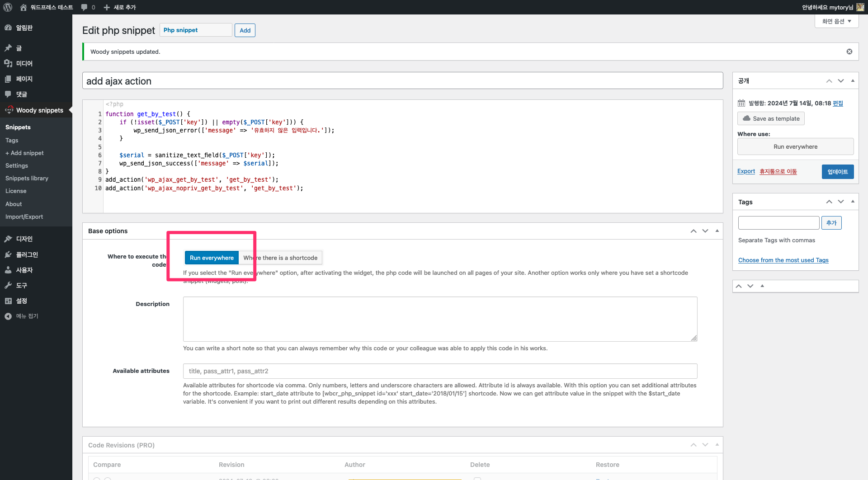Open comments bubble in admin bar
The height and width of the screenshot is (480, 868).
88,7
